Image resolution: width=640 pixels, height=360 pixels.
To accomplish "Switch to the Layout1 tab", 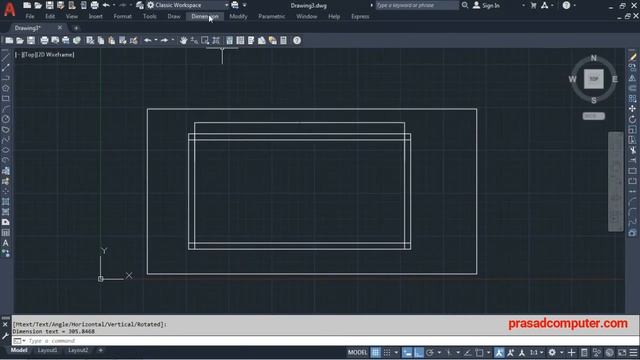I will click(x=47, y=350).
